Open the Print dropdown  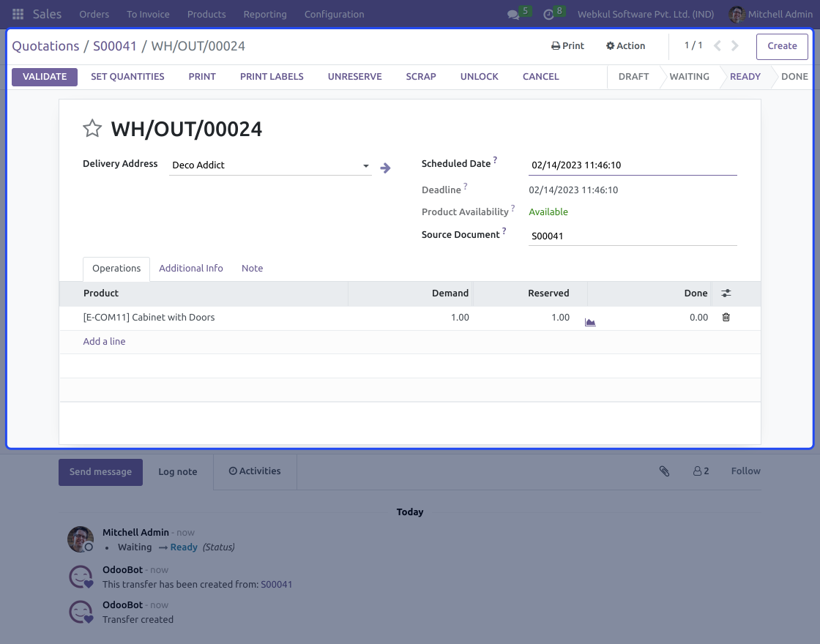click(567, 46)
